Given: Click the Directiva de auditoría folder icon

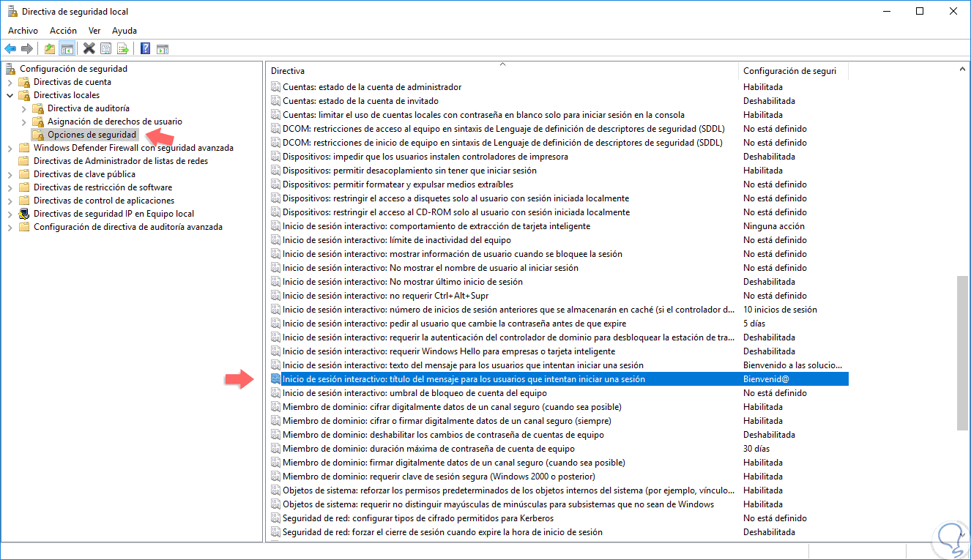Looking at the screenshot, I should [x=38, y=108].
